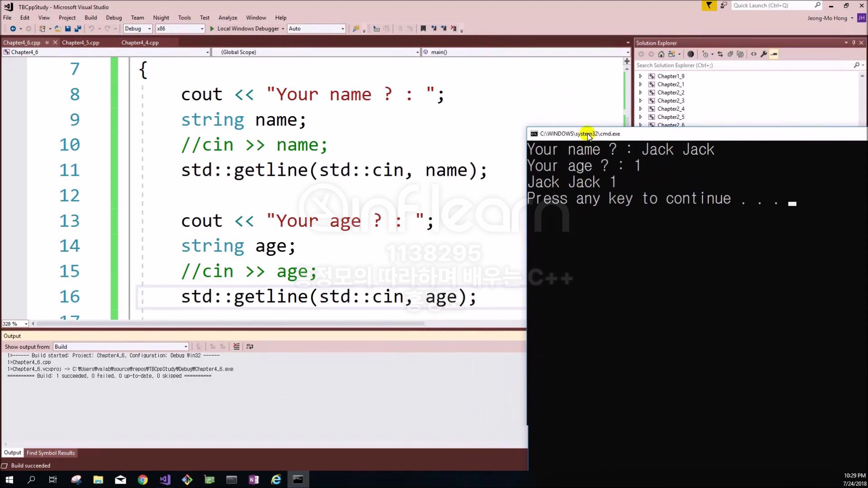Open Properties wrench in Solution Explorer
Viewport: 868px width, 488px height.
(764, 54)
